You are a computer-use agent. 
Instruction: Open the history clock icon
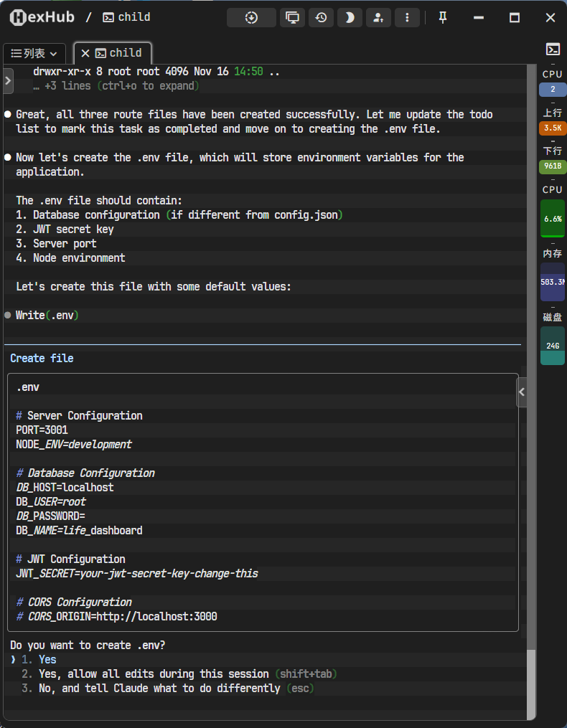321,18
